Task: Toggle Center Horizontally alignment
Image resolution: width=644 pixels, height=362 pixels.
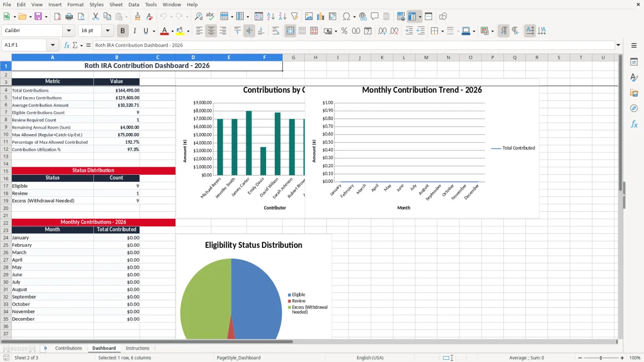Action: pos(211,31)
